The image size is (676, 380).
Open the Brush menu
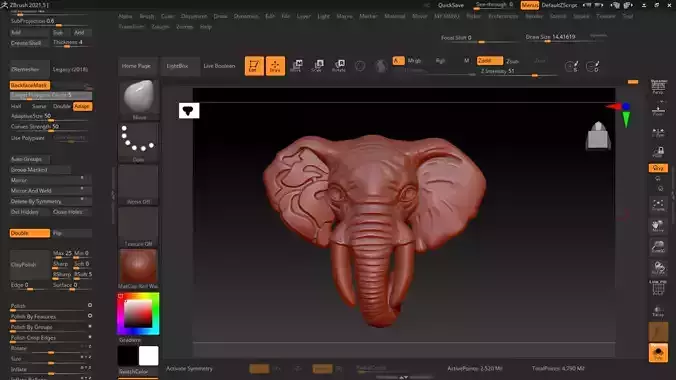147,16
